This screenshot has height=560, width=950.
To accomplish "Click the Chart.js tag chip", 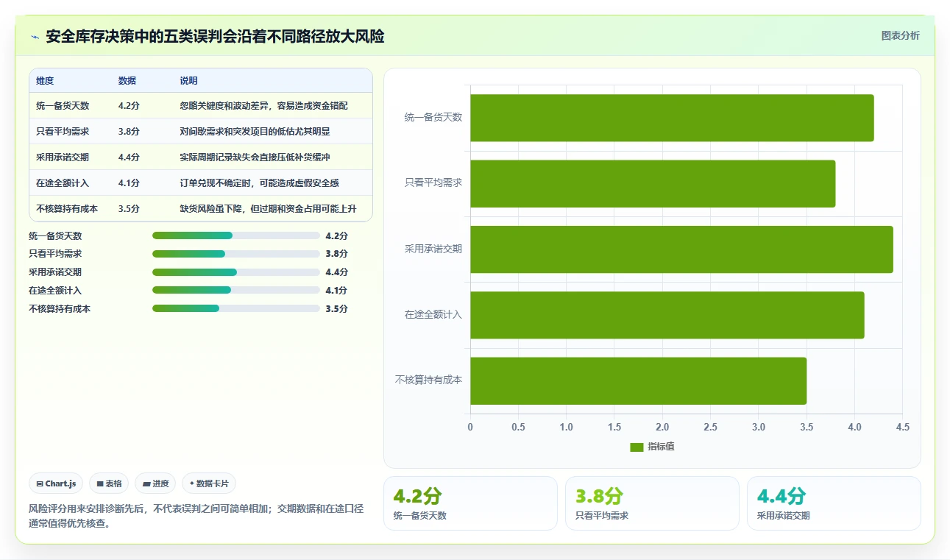I will click(x=56, y=483).
